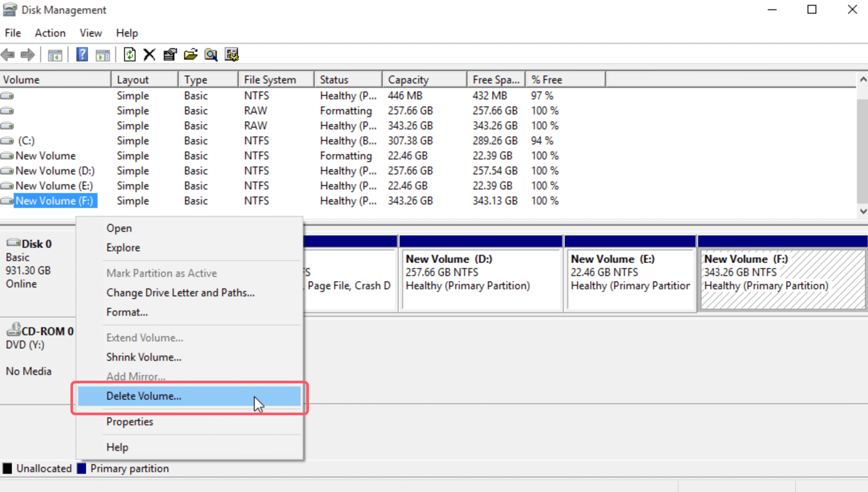This screenshot has height=492, width=868.
Task: Open the Properties toolbar icon
Action: [170, 54]
